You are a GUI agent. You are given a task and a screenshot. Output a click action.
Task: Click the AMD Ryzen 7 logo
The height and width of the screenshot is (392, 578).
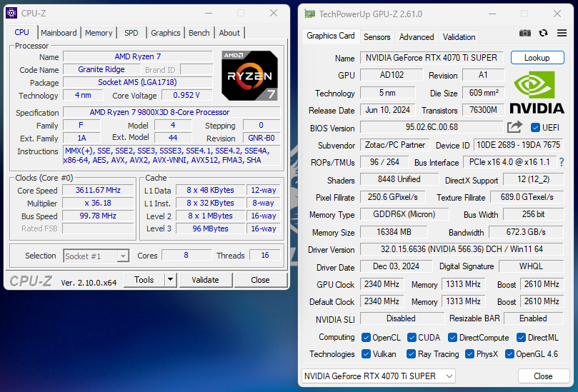tap(249, 75)
